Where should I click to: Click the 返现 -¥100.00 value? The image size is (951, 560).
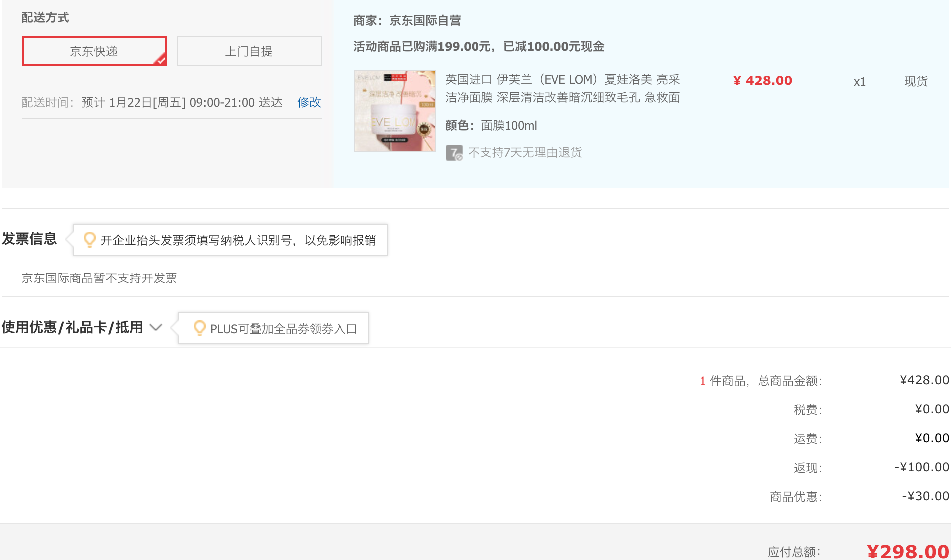(922, 467)
